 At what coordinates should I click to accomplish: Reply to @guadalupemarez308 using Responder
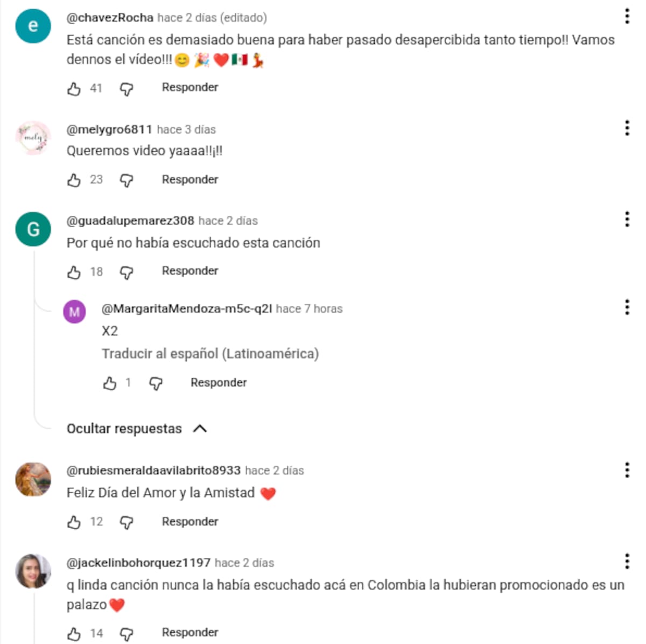pos(190,271)
